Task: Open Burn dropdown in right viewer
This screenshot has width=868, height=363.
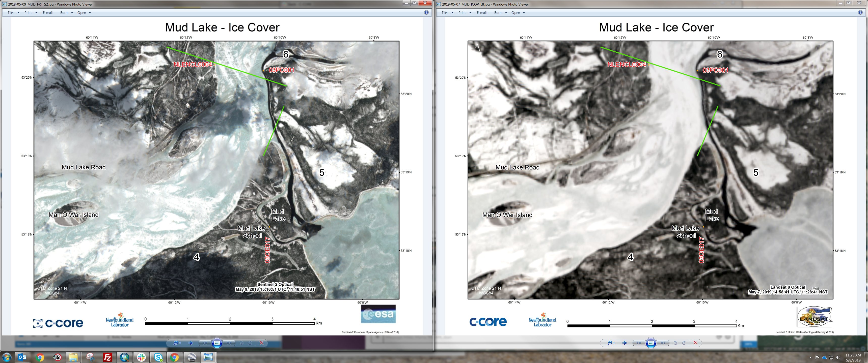Action: pyautogui.click(x=498, y=13)
